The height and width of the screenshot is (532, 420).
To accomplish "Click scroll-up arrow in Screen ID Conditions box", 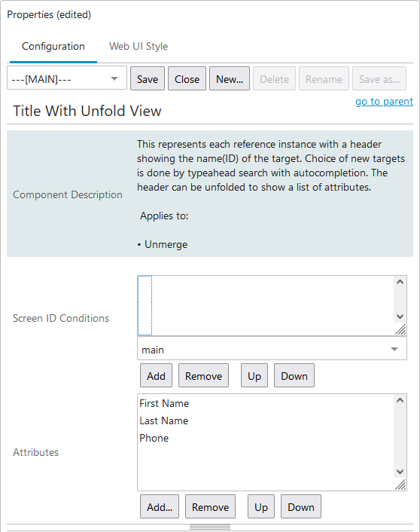I will click(x=400, y=282).
